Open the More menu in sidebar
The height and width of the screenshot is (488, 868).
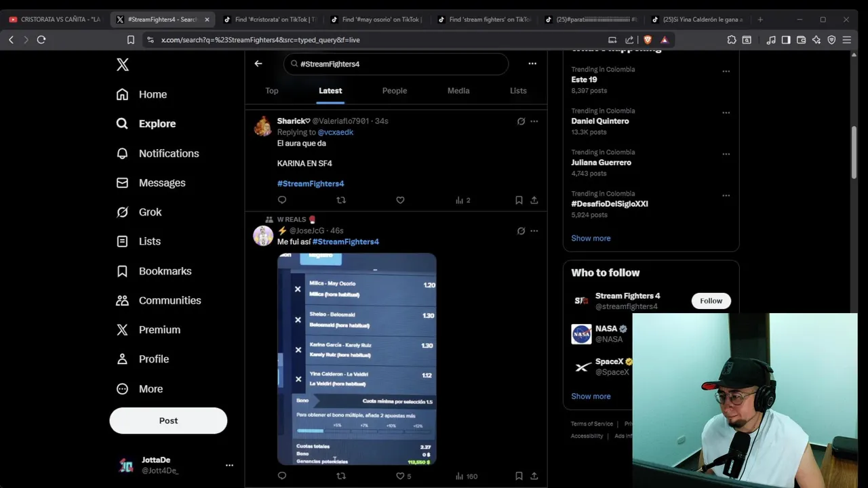point(140,389)
